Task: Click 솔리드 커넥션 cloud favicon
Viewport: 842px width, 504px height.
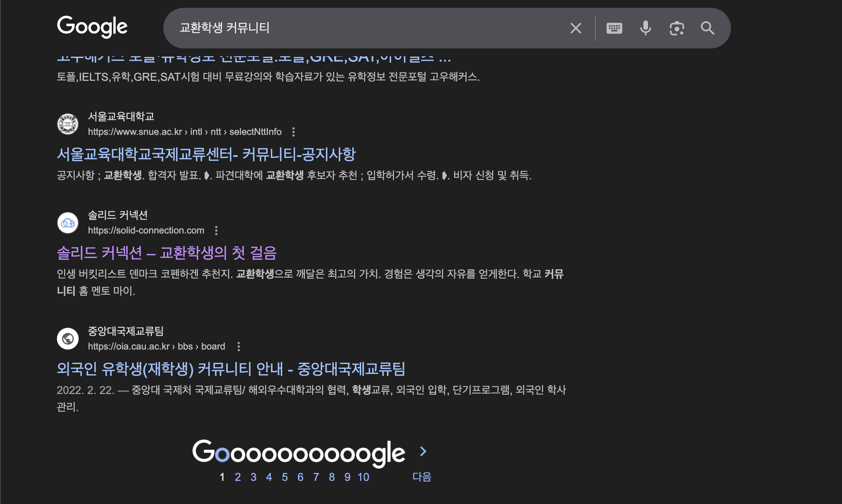Action: [68, 223]
